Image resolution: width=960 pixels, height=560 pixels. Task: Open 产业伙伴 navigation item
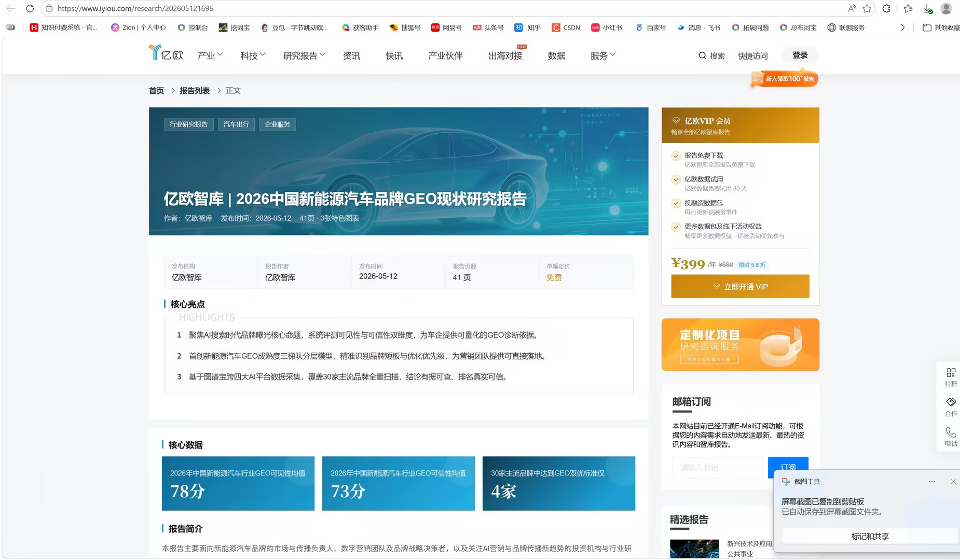pos(445,55)
